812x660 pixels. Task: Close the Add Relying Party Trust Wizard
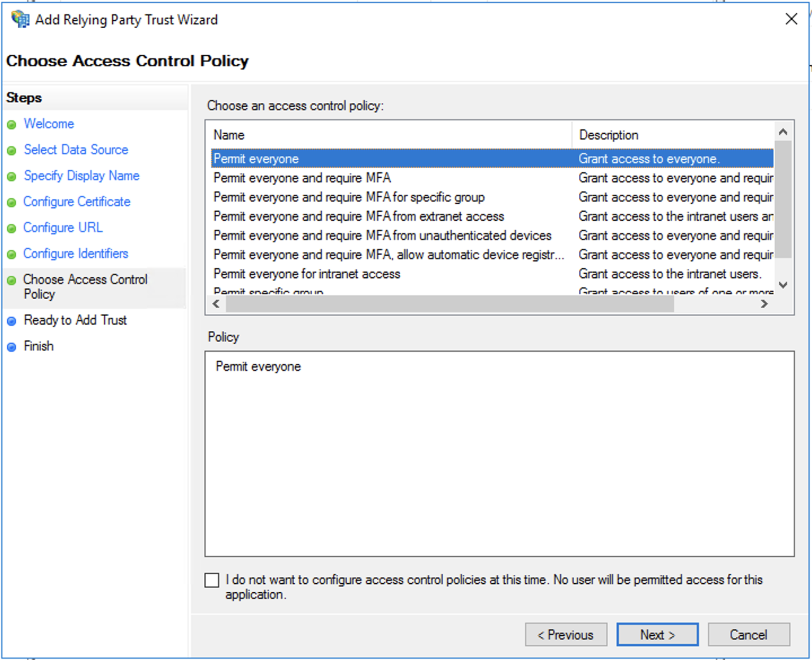point(791,19)
